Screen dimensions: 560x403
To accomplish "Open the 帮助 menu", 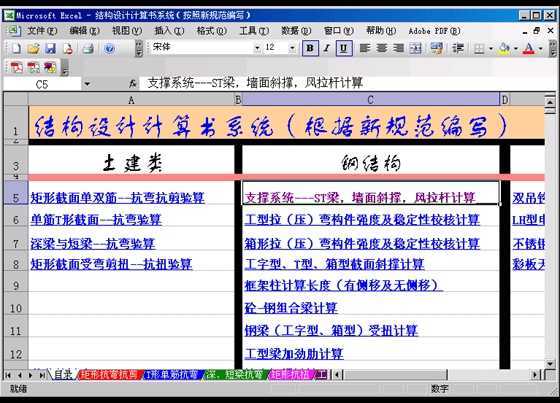I will [x=381, y=31].
